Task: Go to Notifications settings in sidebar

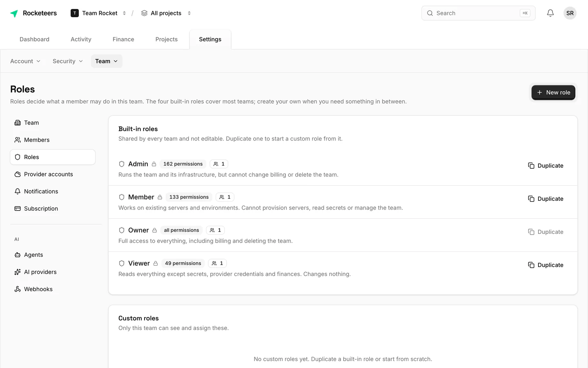Action: [53, 191]
